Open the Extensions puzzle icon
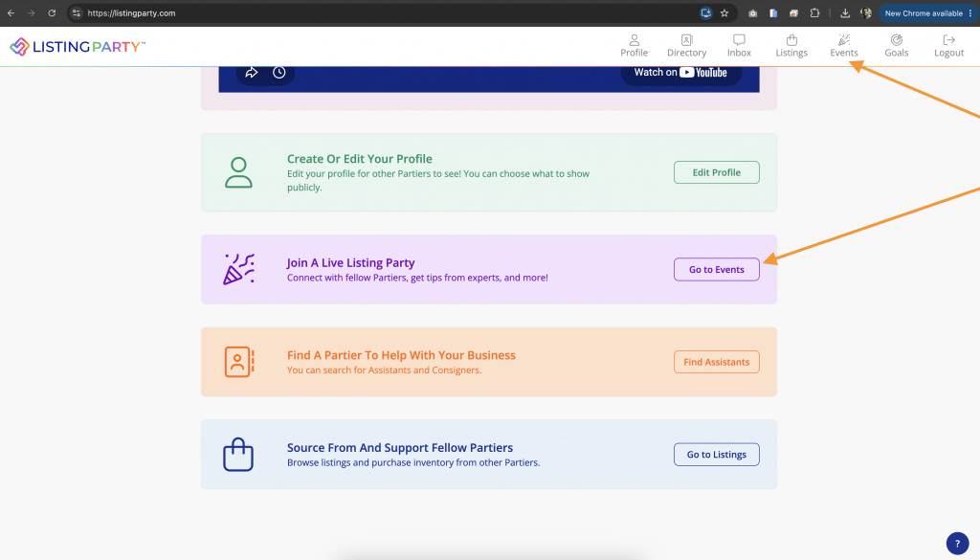This screenshot has height=560, width=980. click(x=814, y=13)
